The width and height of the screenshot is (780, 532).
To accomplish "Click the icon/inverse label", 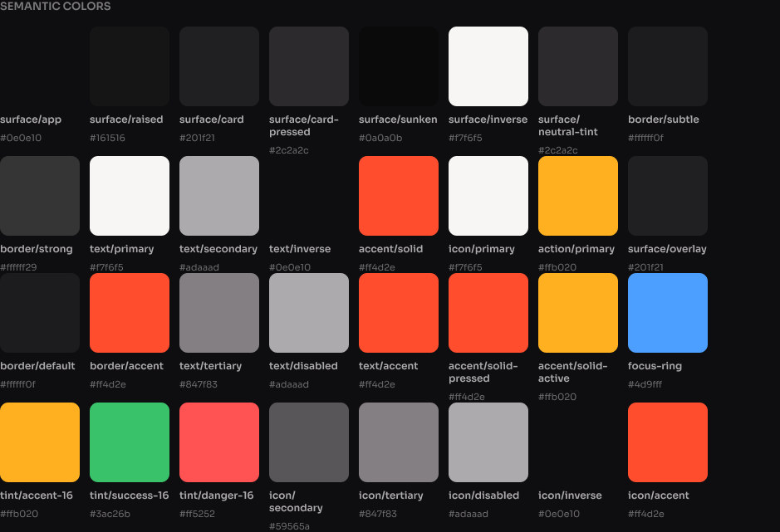I will 570,495.
